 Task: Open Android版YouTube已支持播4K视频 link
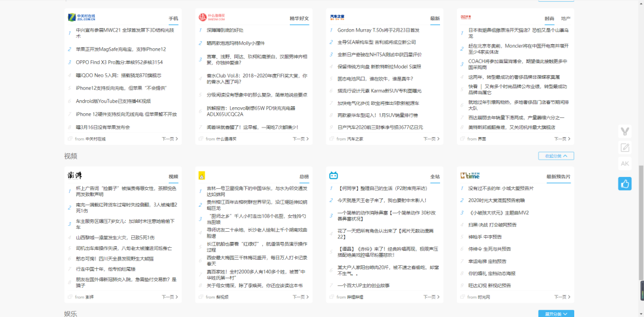pyautogui.click(x=113, y=101)
